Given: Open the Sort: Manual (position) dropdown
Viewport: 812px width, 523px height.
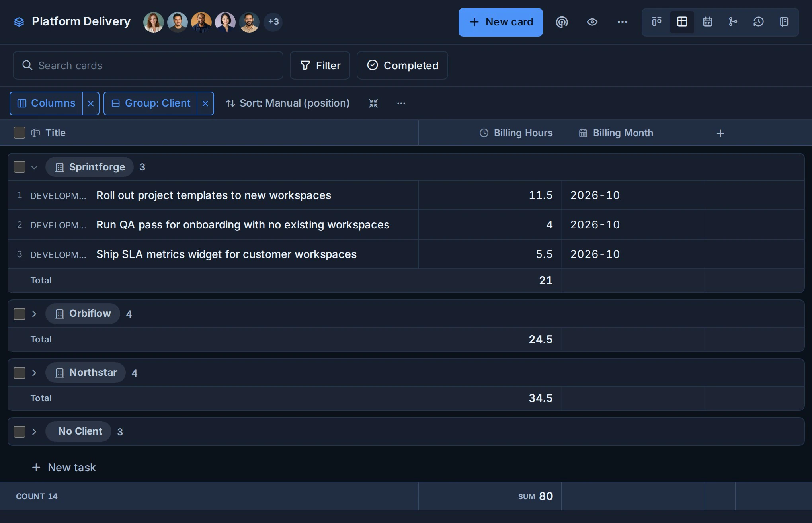Looking at the screenshot, I should 288,103.
